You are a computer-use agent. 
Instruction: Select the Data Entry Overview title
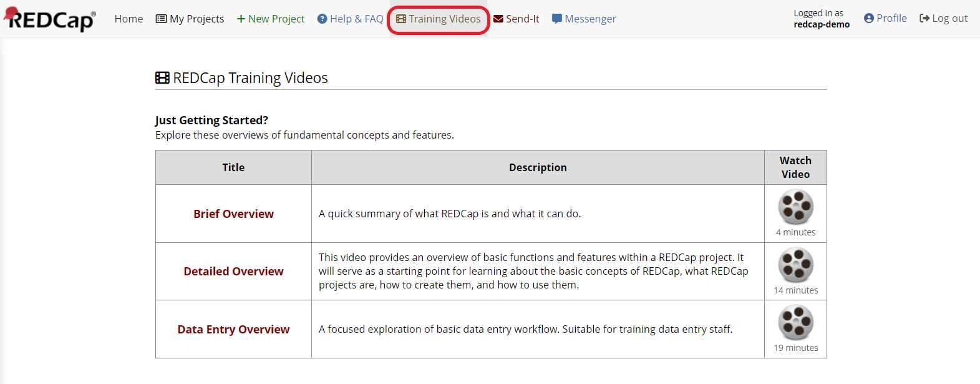tap(233, 329)
